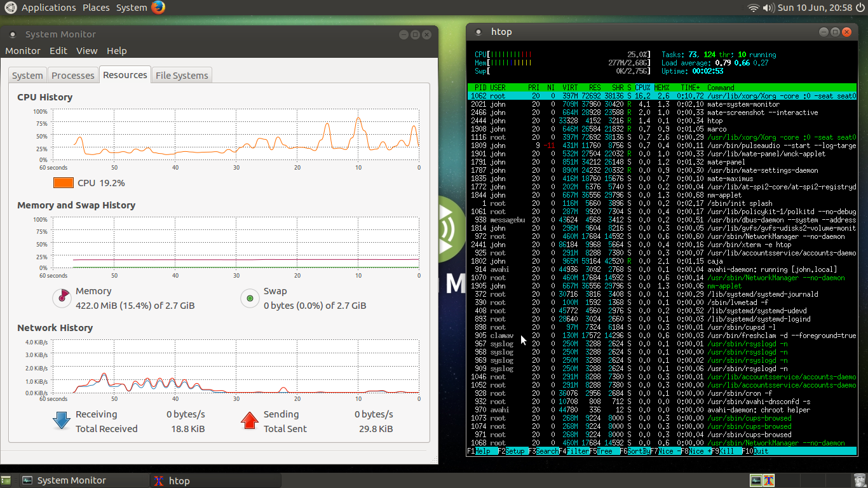Click F4 Filter in htop

click(x=574, y=451)
